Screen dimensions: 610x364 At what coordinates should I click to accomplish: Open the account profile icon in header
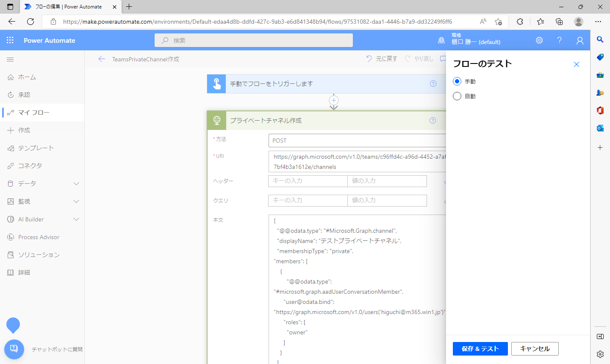point(580,40)
